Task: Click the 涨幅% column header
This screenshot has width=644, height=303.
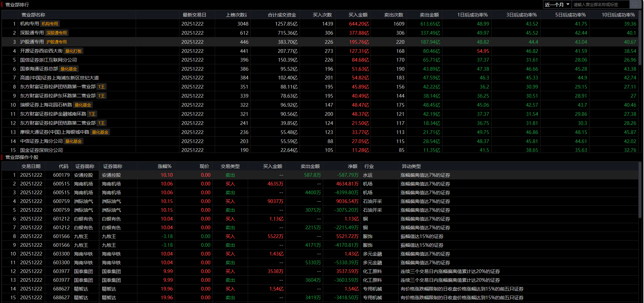Action: (164, 166)
